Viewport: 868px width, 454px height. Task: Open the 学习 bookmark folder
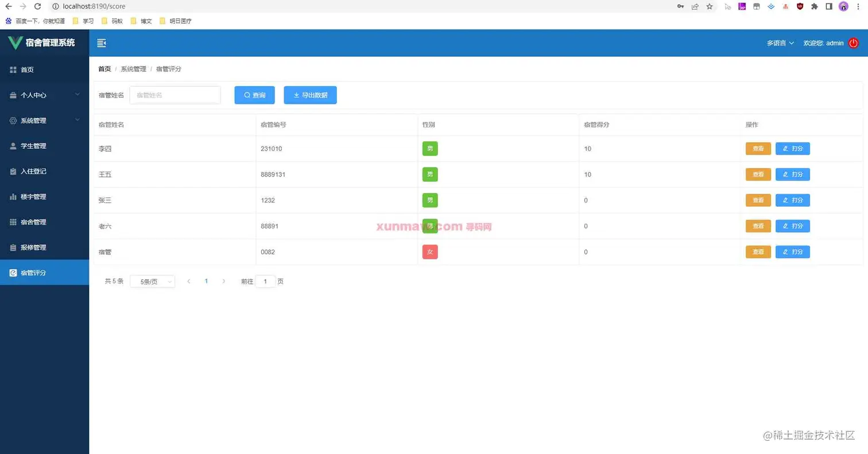pos(83,21)
